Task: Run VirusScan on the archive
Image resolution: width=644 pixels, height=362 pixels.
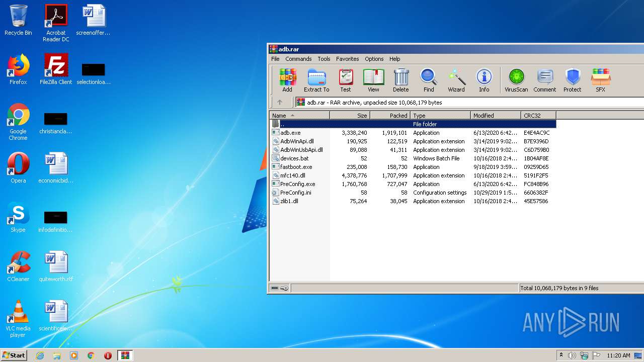Action: point(516,80)
